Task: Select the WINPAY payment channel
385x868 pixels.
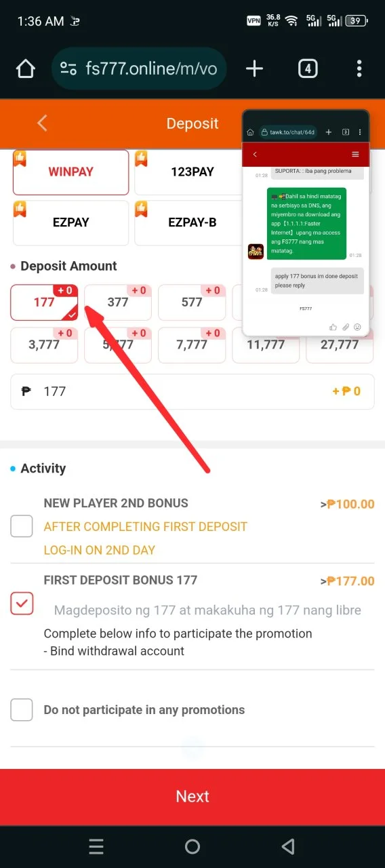Action: 70,172
